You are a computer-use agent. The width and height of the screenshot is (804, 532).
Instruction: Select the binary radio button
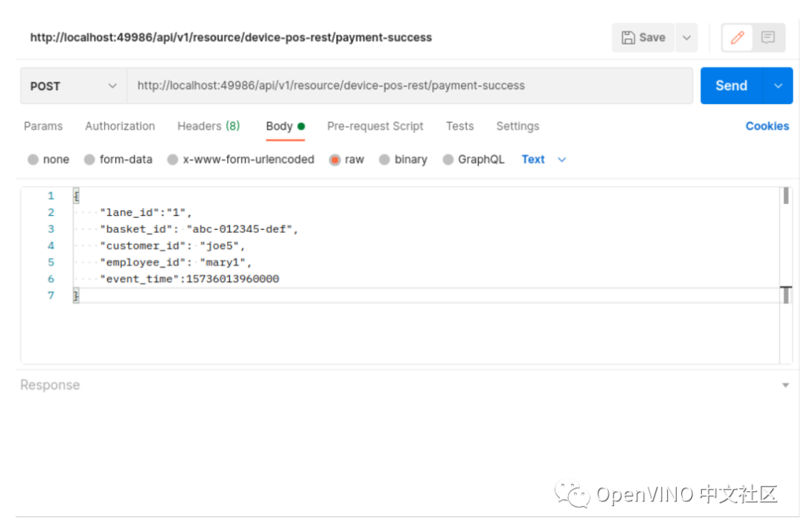coord(384,159)
